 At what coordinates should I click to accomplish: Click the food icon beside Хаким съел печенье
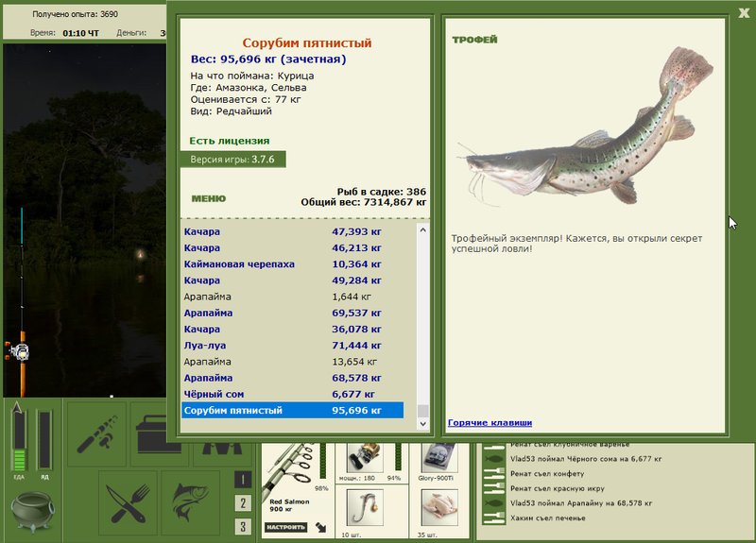493,518
